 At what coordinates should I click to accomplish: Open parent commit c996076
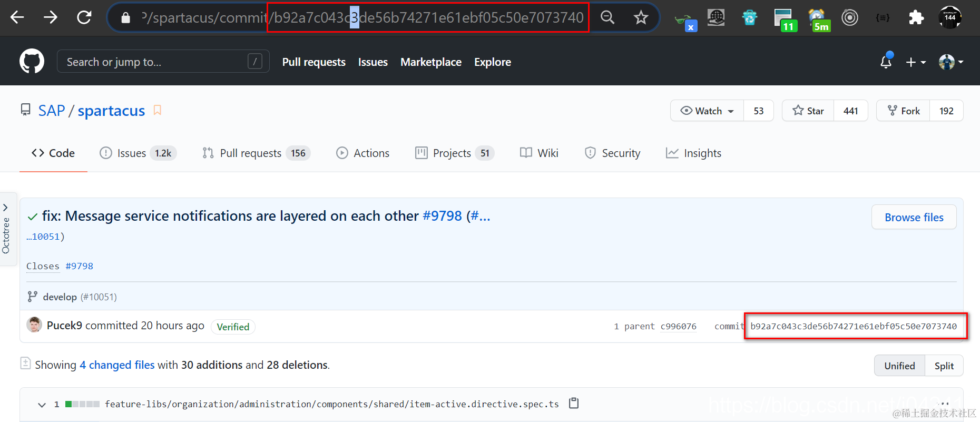[x=678, y=327]
